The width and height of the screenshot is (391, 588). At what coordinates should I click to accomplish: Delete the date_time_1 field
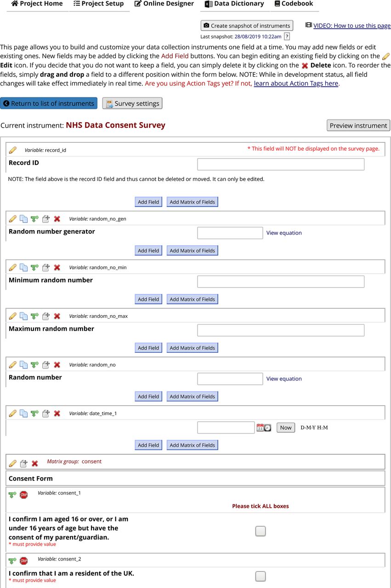(57, 413)
